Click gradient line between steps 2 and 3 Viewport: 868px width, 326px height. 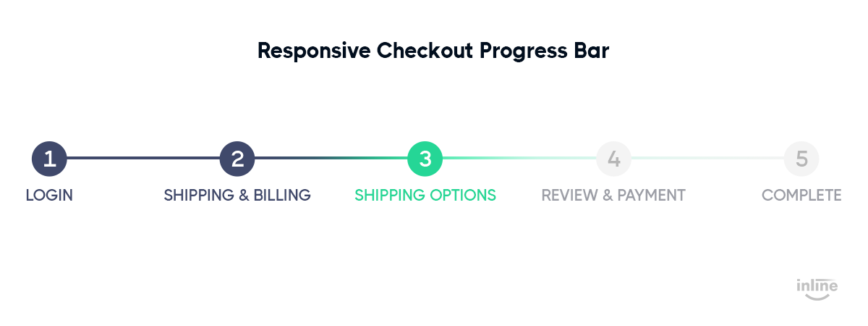point(331,158)
